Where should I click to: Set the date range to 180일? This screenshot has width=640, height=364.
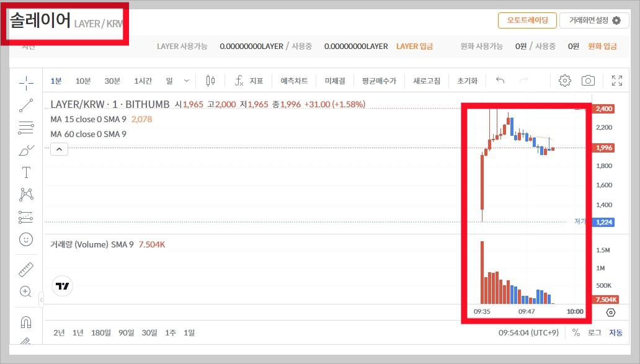coord(101,332)
